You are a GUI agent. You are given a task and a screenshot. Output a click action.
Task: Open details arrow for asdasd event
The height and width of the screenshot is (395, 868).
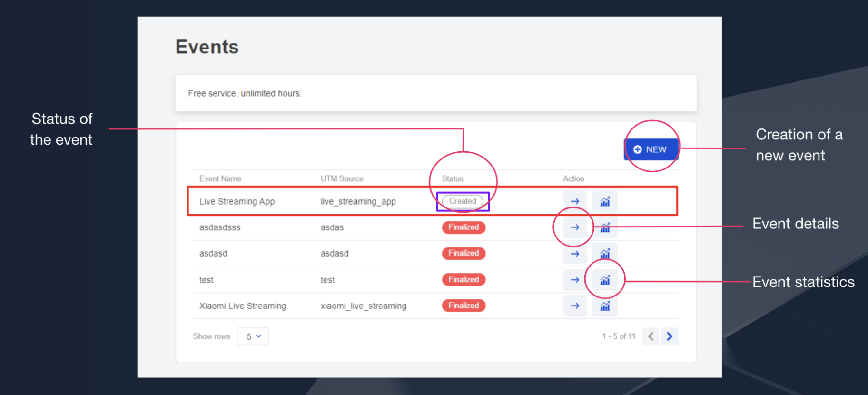click(575, 254)
